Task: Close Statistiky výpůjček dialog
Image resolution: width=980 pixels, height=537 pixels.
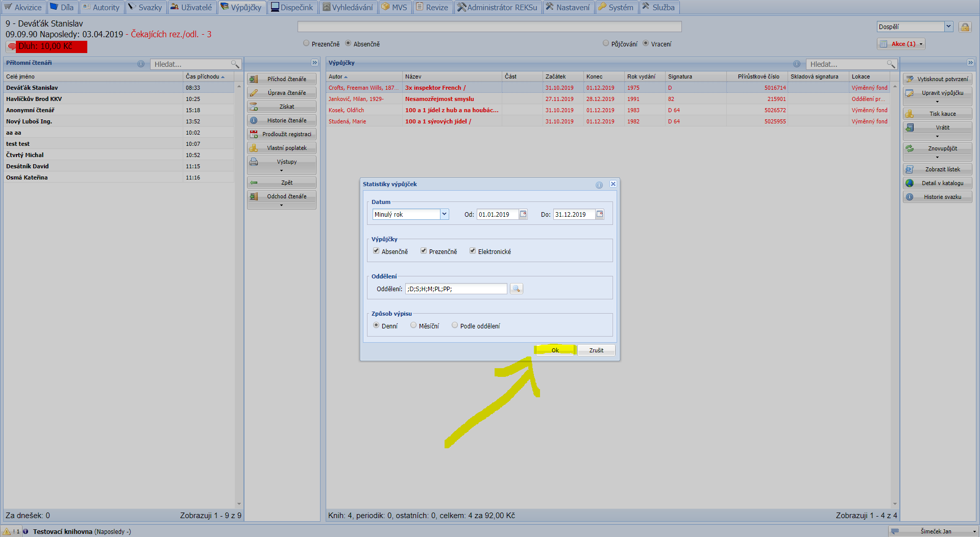Action: [613, 184]
